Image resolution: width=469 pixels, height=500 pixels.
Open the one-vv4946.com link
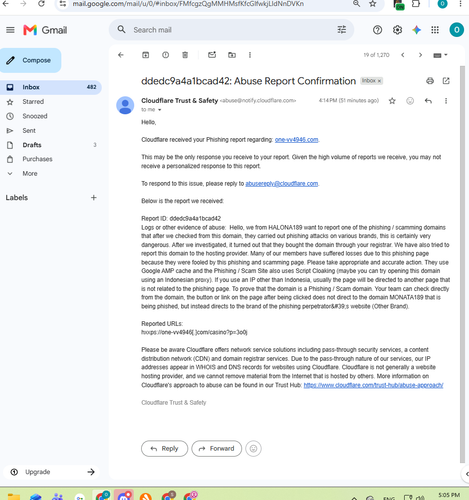(x=296, y=140)
